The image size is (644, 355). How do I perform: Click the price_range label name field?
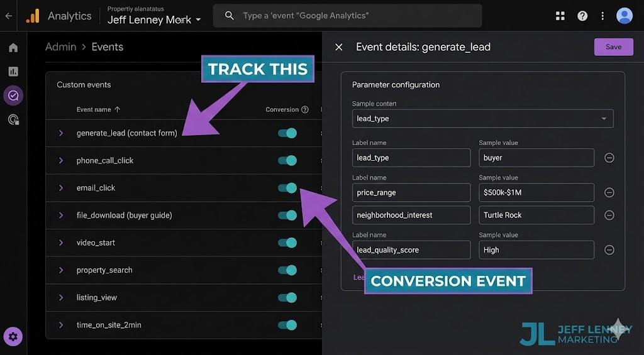(411, 192)
